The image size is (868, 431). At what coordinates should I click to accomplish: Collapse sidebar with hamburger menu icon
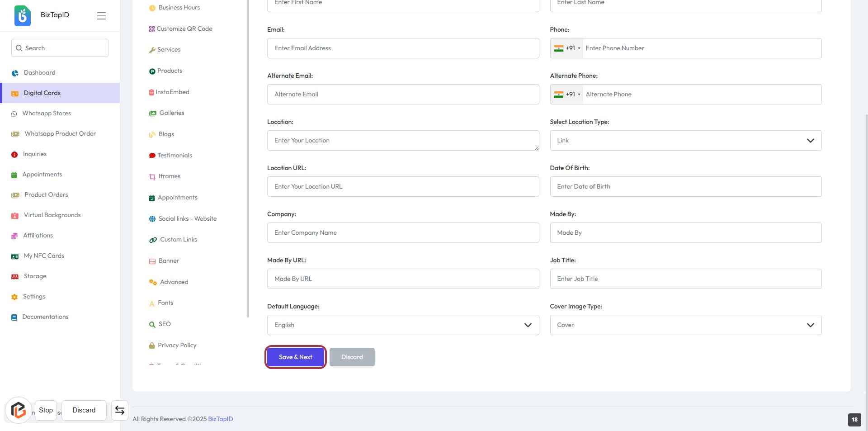101,16
